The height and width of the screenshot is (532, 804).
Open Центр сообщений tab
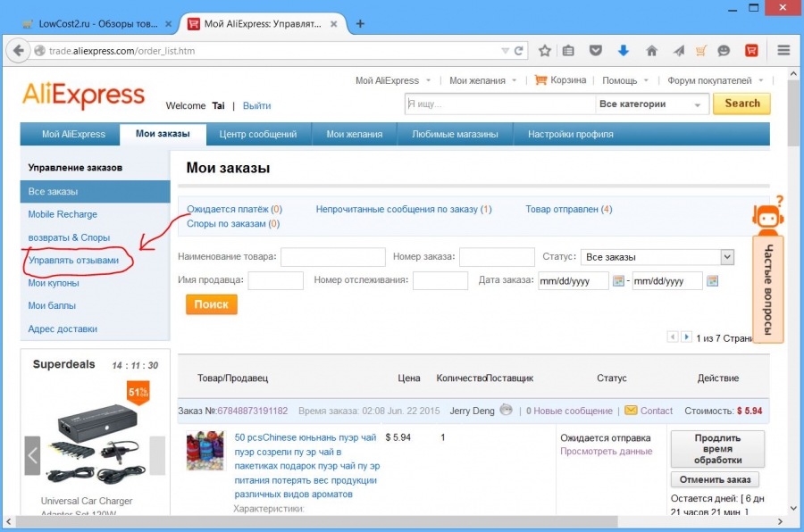(x=258, y=134)
